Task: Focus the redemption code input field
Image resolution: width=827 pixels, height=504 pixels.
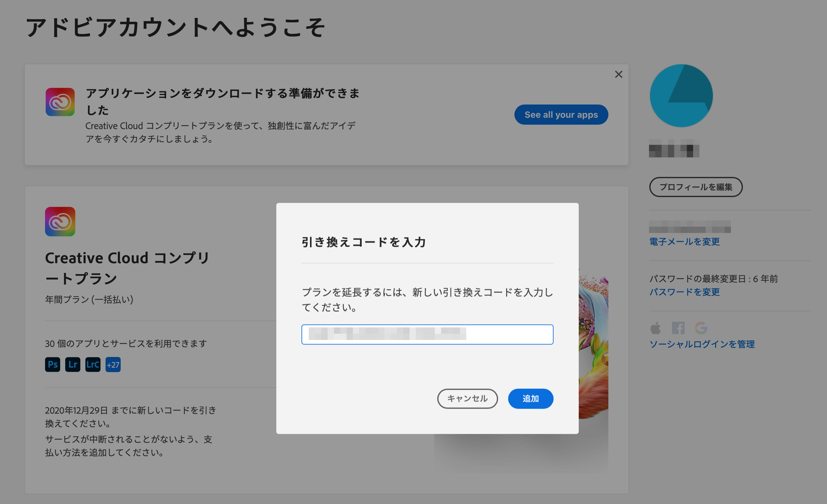Action: 427,334
